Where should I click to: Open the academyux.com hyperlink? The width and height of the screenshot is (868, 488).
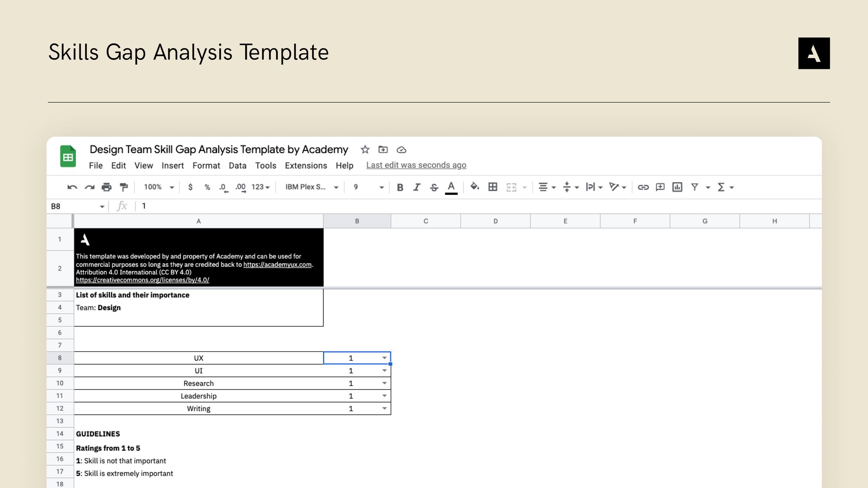(x=277, y=265)
